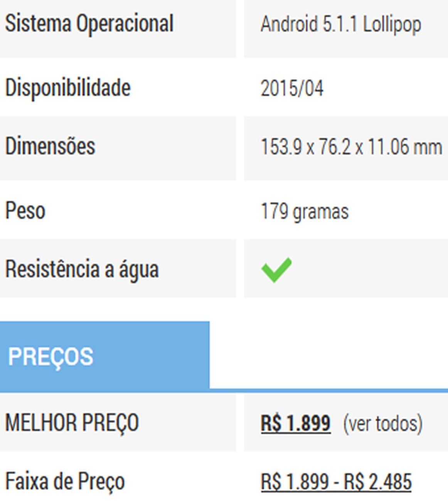Click the Disponibilidade row label
This screenshot has width=448, height=501.
(68, 87)
